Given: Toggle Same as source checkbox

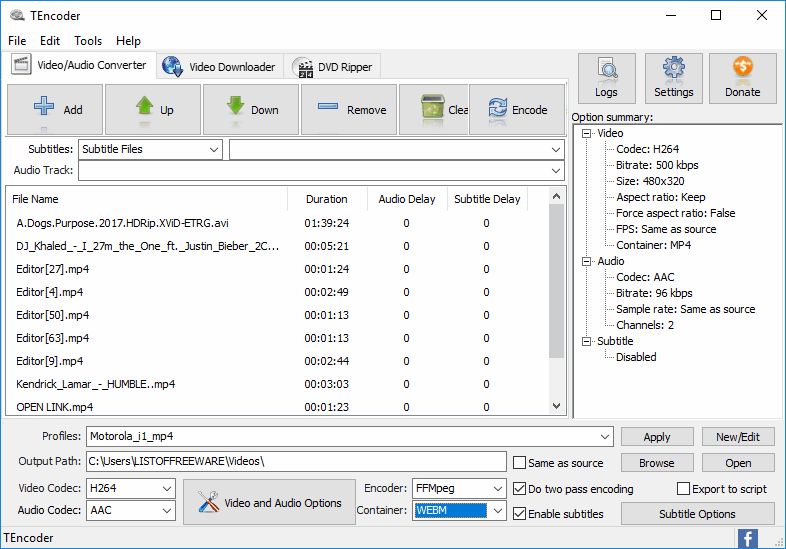Looking at the screenshot, I should (x=520, y=462).
